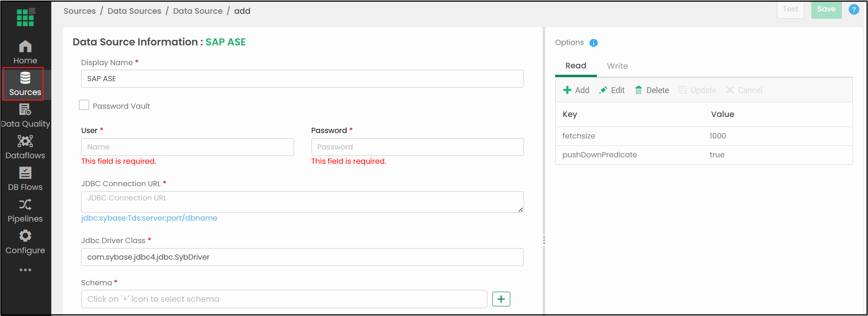Image resolution: width=868 pixels, height=316 pixels.
Task: Switch to the Write options tab
Action: [x=617, y=66]
